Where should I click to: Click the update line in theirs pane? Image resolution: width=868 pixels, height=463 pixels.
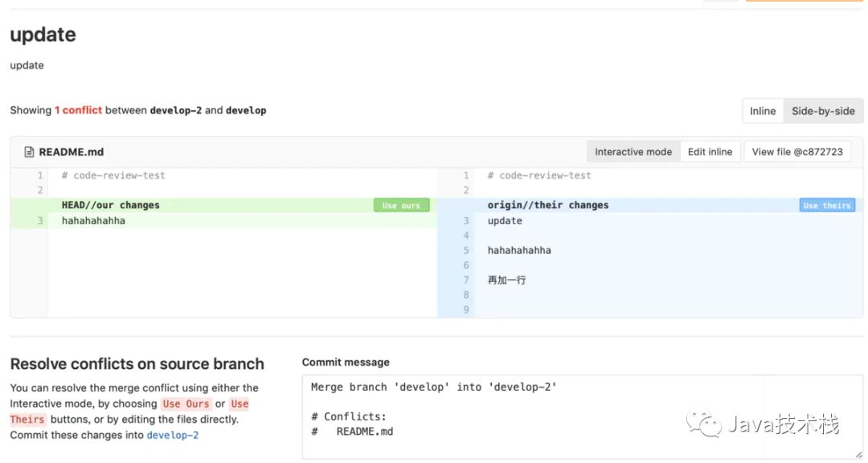coord(505,221)
